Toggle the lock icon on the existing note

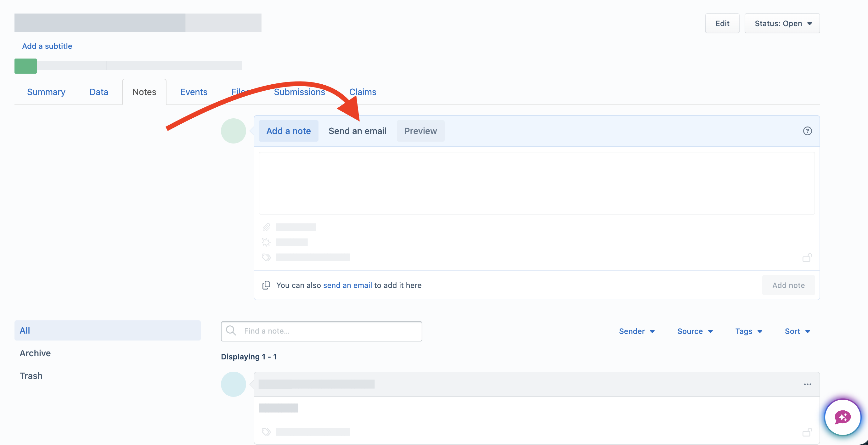[x=807, y=432]
